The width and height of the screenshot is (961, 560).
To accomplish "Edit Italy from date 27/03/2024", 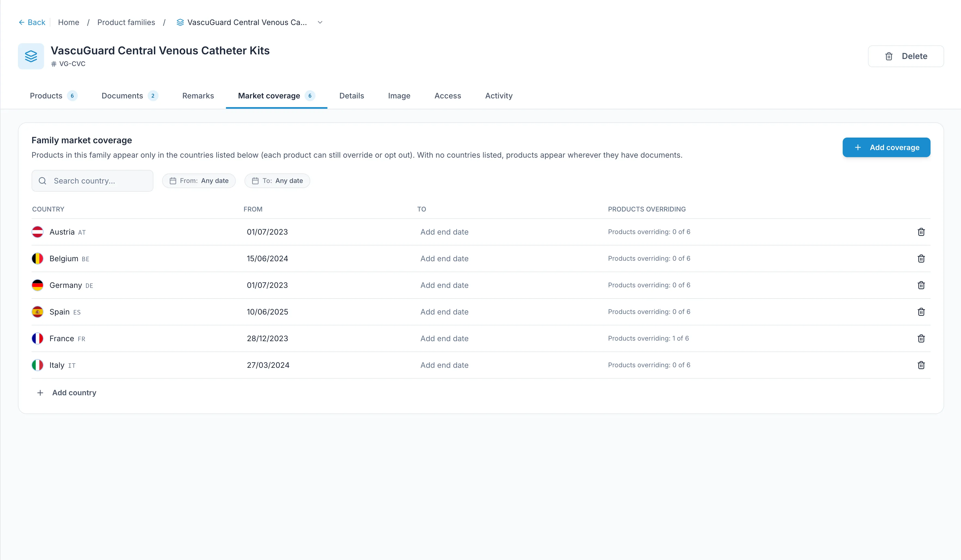I will pos(268,365).
